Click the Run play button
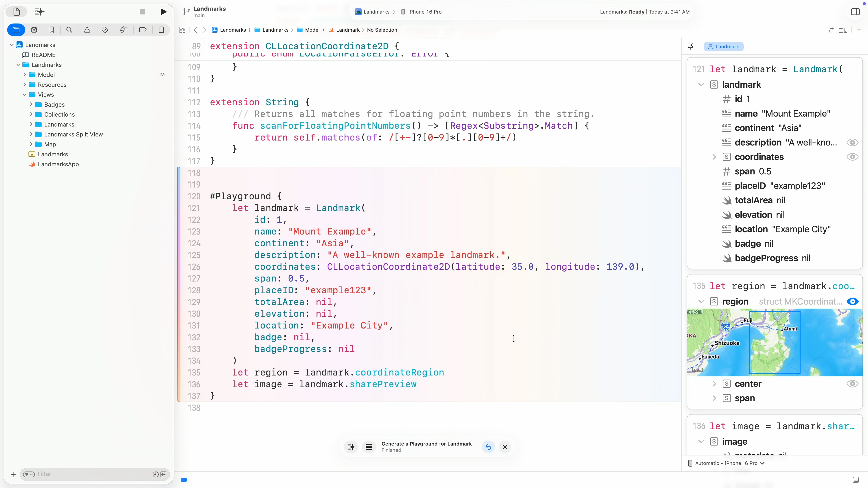 [x=163, y=12]
